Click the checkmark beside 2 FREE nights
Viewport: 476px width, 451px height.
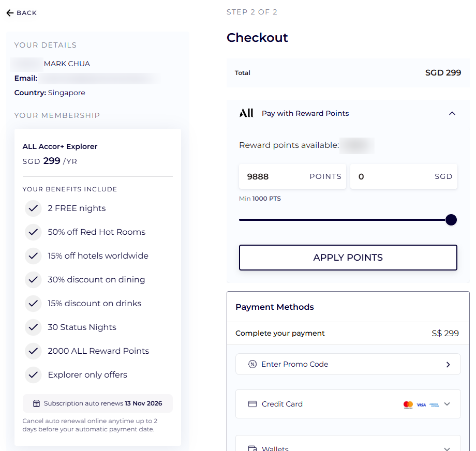(34, 208)
